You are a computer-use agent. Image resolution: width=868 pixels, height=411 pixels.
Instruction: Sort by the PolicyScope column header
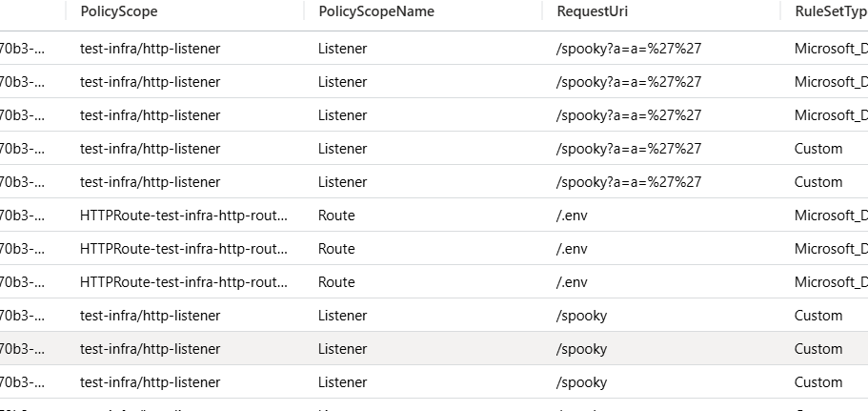(x=118, y=11)
